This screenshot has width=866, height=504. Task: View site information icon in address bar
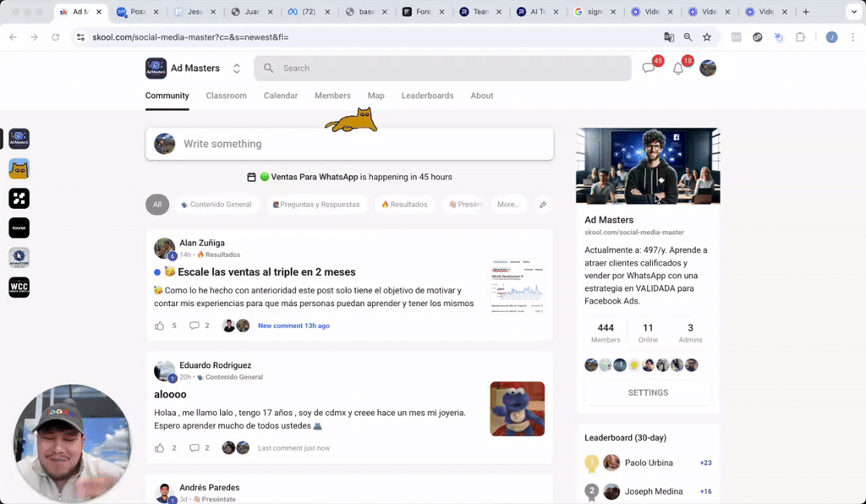[x=80, y=37]
